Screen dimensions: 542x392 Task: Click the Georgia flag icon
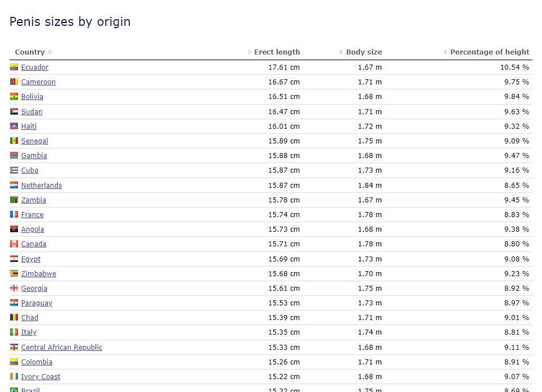coord(14,288)
